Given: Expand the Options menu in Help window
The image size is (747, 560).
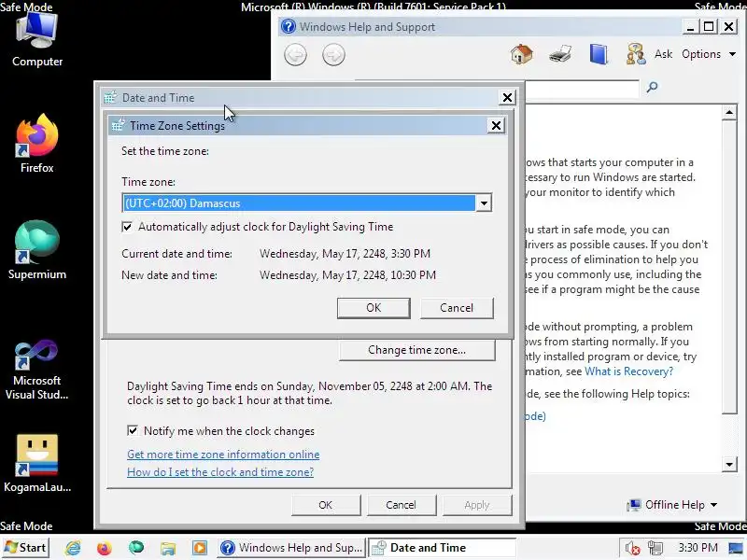Looking at the screenshot, I should [709, 54].
